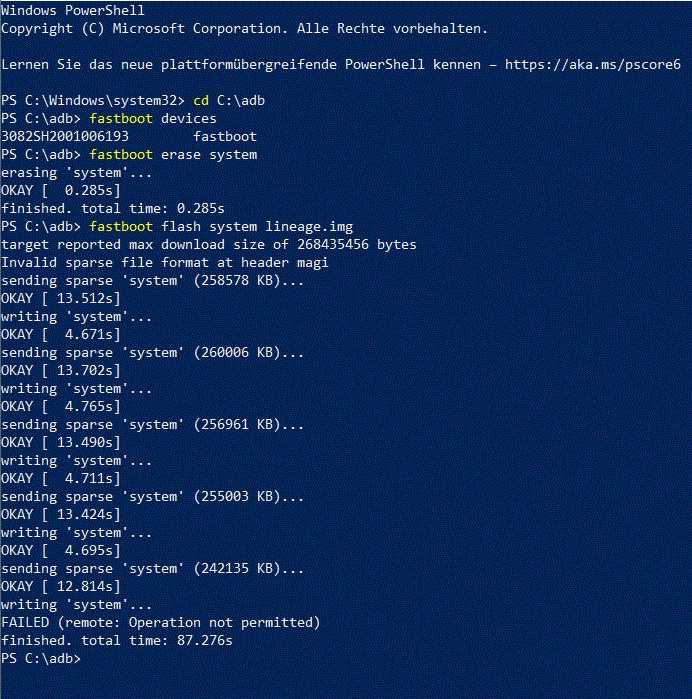
Task: Click 'OKAY [ 0.285s]' output
Action: 61,190
